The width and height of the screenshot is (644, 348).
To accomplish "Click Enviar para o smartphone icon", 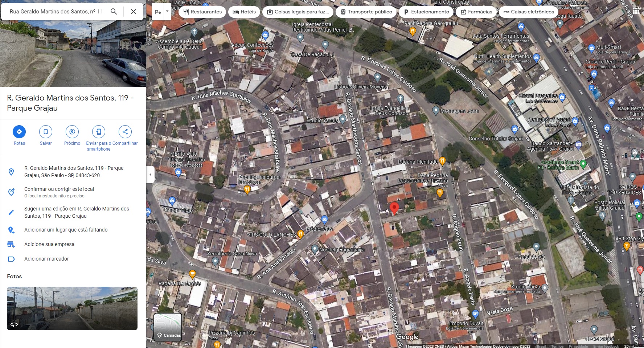I will (99, 132).
